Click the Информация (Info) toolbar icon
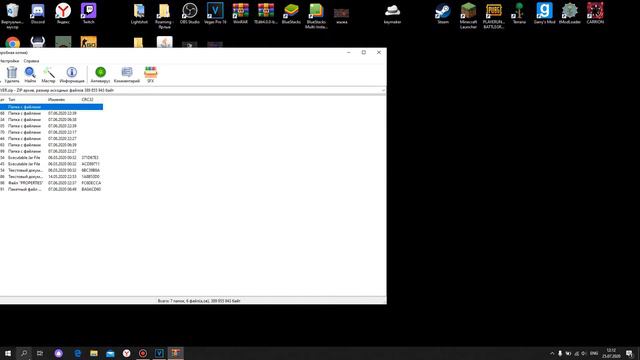Screen dimensions: 640x360 [72, 75]
